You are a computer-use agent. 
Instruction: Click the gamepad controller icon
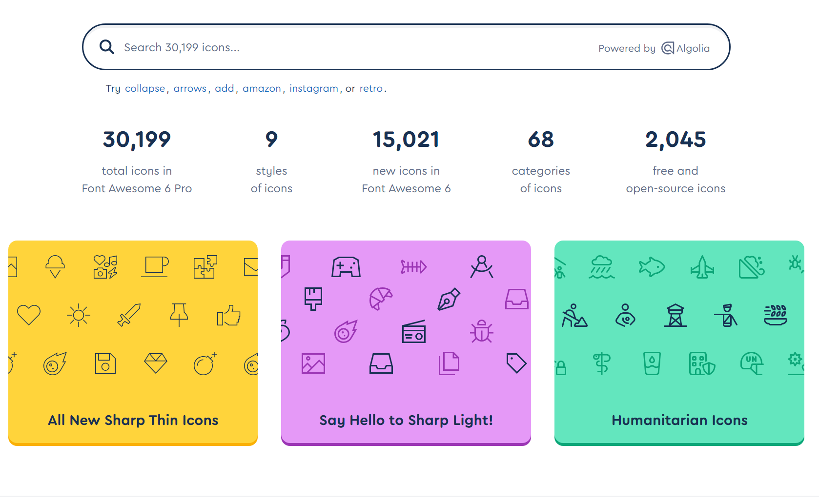(346, 267)
